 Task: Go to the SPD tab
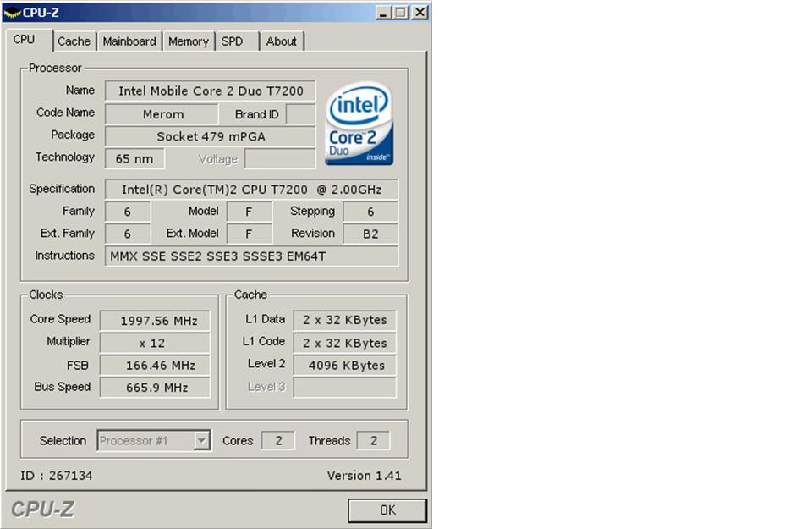click(x=232, y=41)
